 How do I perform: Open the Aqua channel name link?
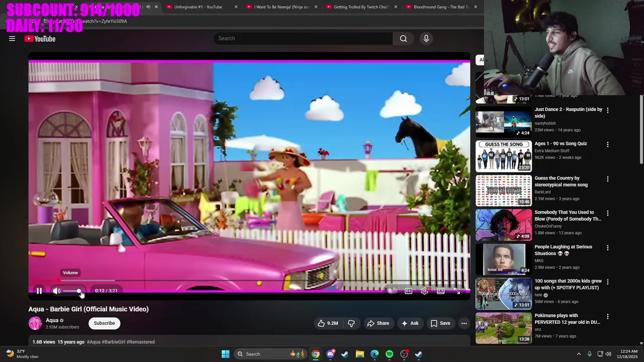click(x=52, y=320)
